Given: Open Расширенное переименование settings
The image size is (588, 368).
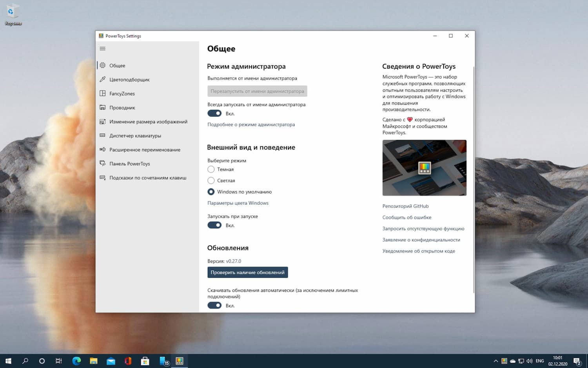Looking at the screenshot, I should click(x=145, y=149).
